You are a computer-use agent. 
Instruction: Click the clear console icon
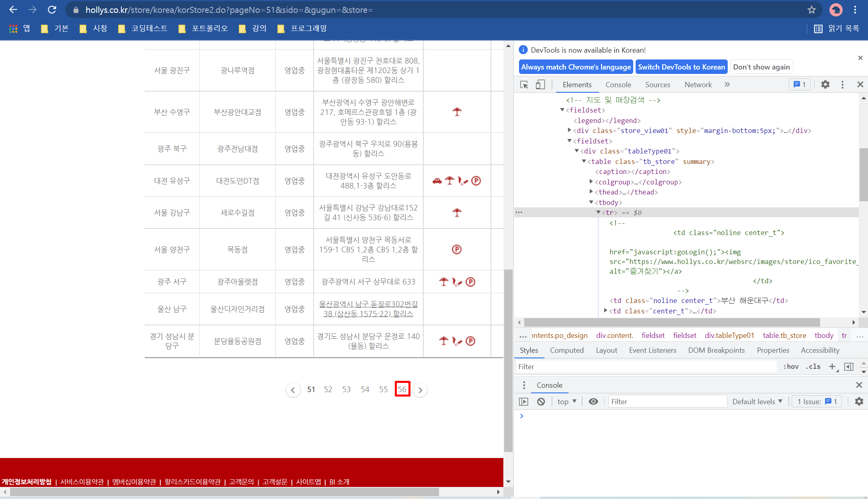541,401
